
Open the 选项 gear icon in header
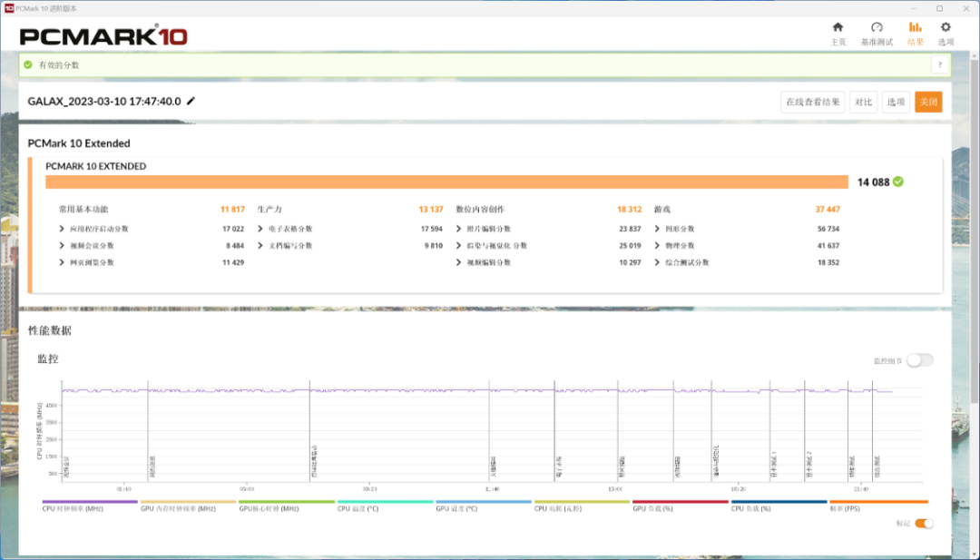coord(946,28)
